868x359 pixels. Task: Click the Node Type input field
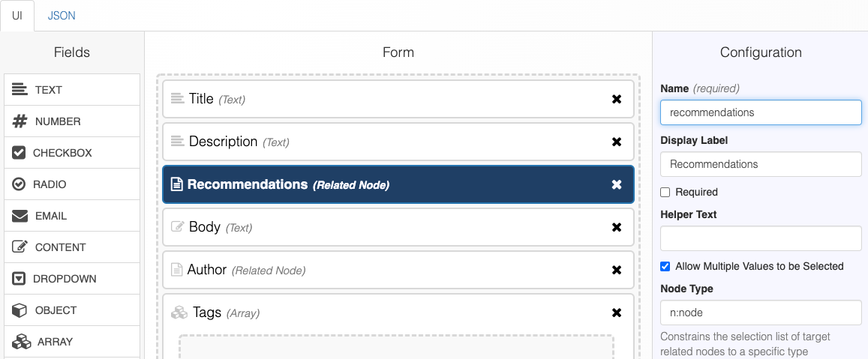point(761,313)
